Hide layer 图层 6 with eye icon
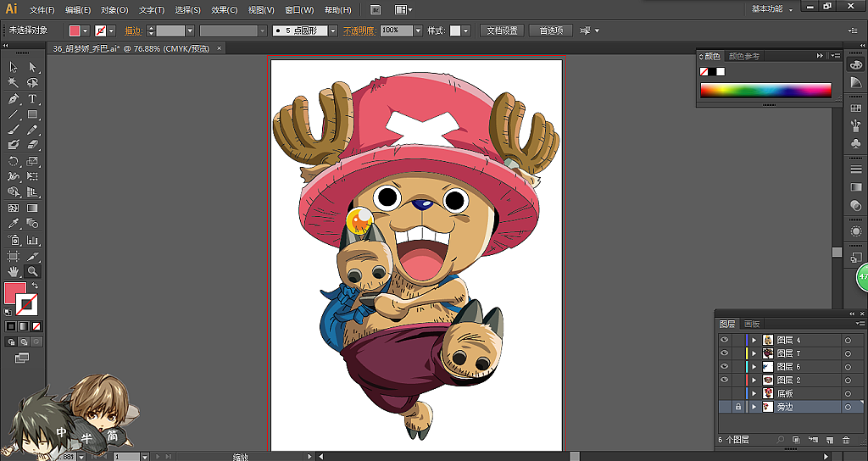868x461 pixels. coord(724,366)
